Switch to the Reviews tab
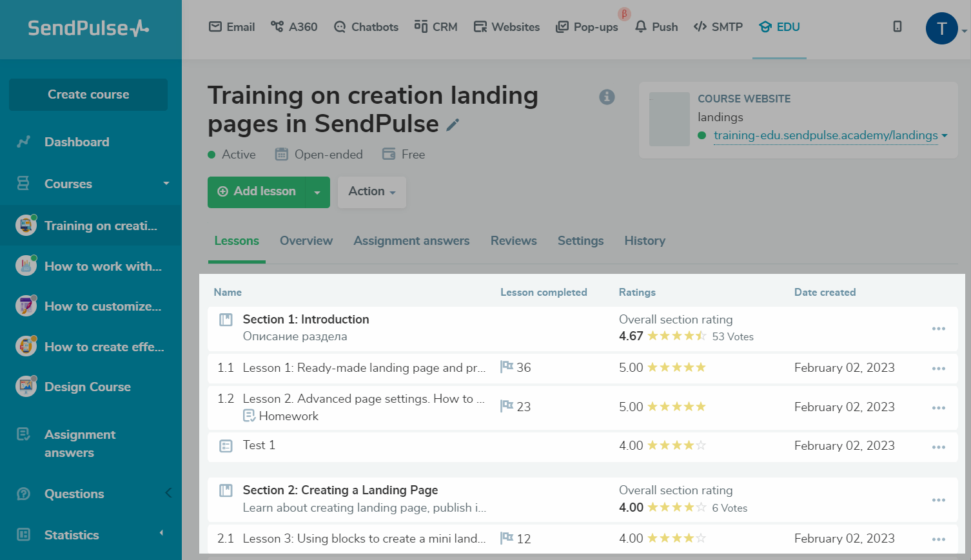The image size is (971, 560). coord(513,241)
